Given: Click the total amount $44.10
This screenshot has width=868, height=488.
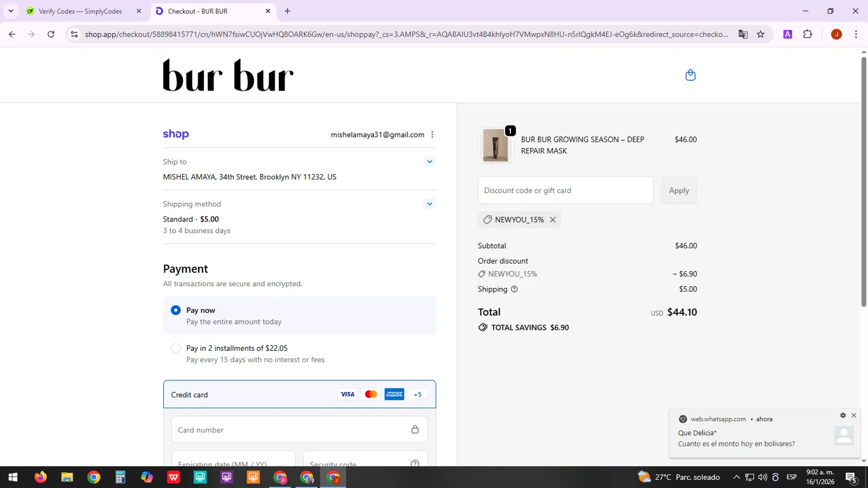Looking at the screenshot, I should 682,312.
